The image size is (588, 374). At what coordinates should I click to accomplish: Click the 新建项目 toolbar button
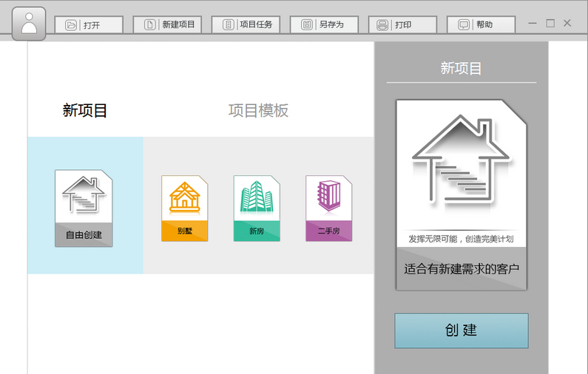(x=167, y=24)
